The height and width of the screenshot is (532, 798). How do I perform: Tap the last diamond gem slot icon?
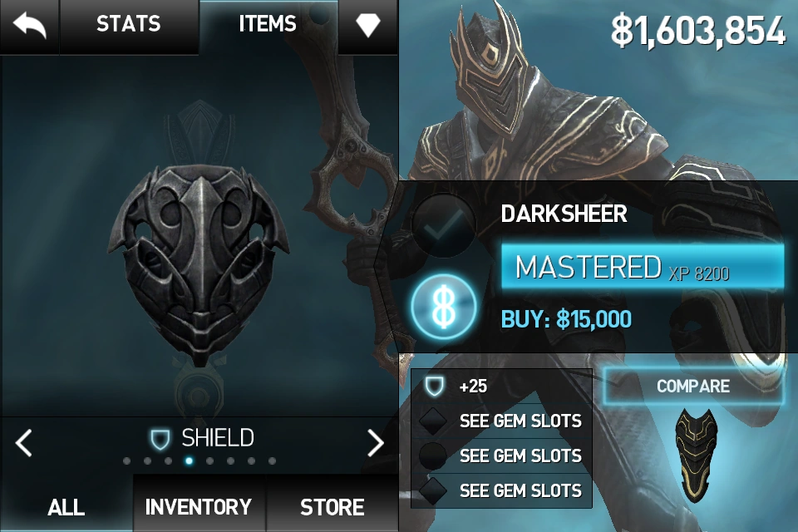pyautogui.click(x=433, y=490)
